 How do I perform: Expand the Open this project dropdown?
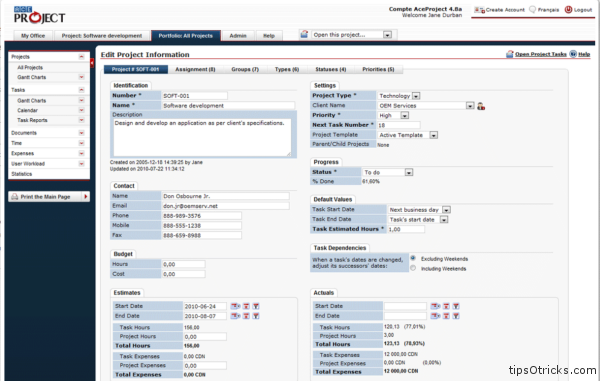387,35
